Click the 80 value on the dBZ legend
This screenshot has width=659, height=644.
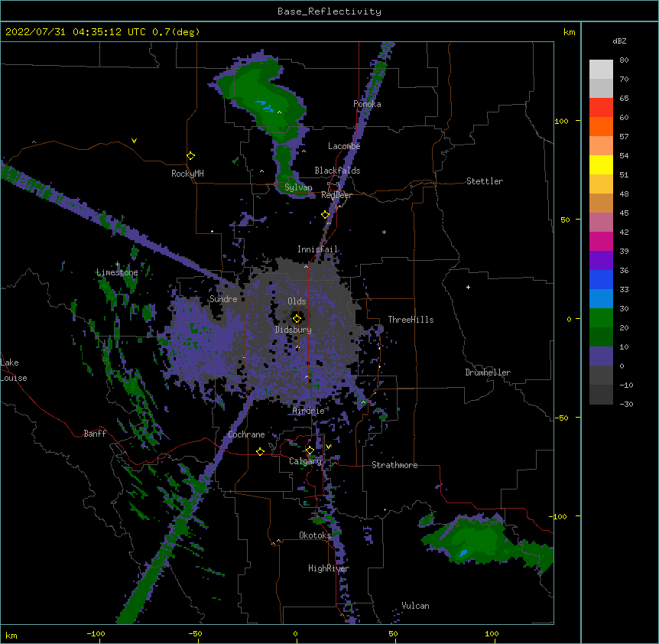click(x=624, y=60)
